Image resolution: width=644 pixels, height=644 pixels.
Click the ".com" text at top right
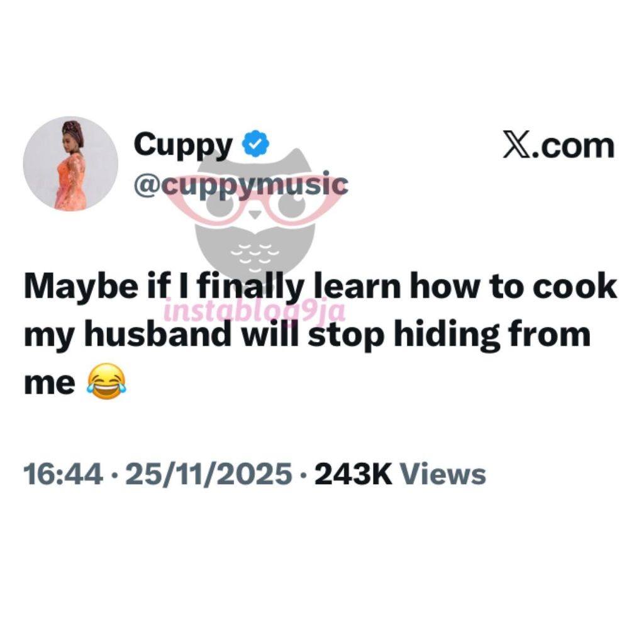click(x=574, y=146)
